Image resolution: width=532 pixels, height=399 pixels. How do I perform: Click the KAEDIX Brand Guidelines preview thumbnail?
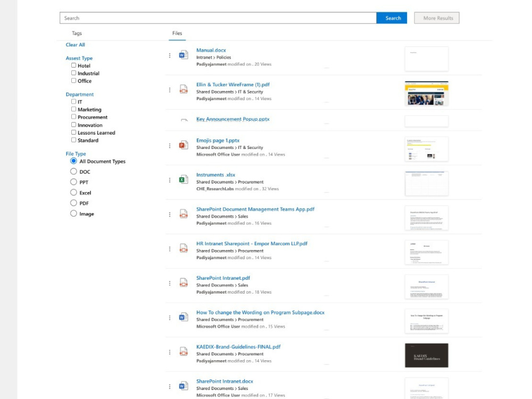point(427,355)
